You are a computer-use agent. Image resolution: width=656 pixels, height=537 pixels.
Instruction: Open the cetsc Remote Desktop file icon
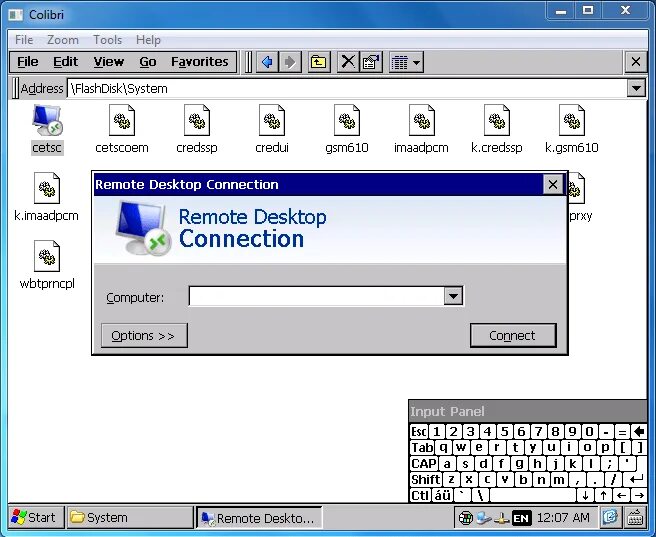(x=47, y=120)
